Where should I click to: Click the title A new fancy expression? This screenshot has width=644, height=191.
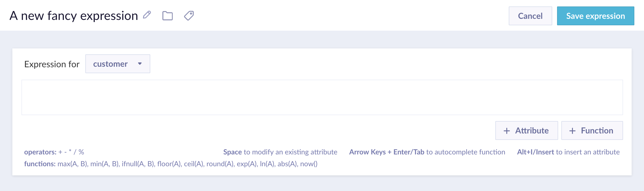tap(74, 16)
